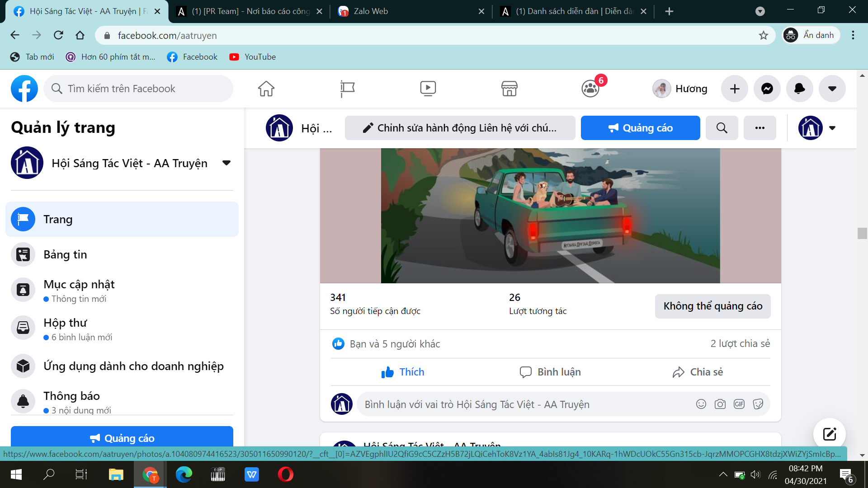Viewport: 868px width, 488px height.
Task: Open the Ẩn danh incognito indicator
Action: tap(811, 35)
